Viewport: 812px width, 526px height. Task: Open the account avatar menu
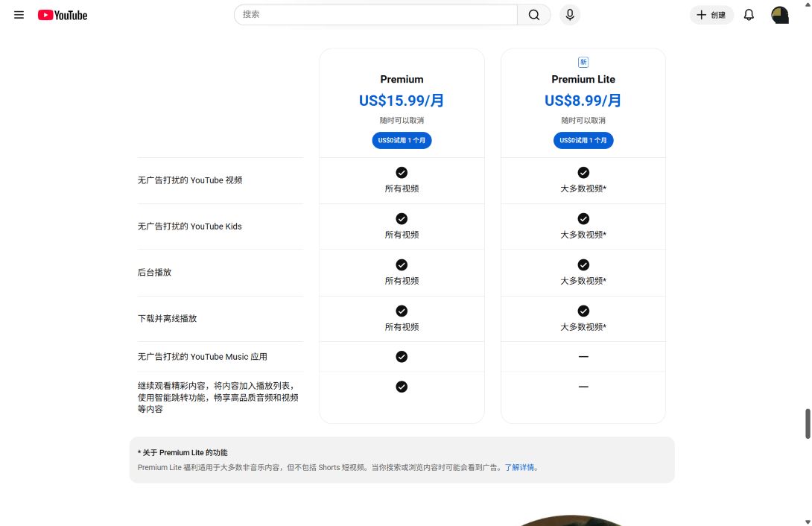click(x=779, y=15)
